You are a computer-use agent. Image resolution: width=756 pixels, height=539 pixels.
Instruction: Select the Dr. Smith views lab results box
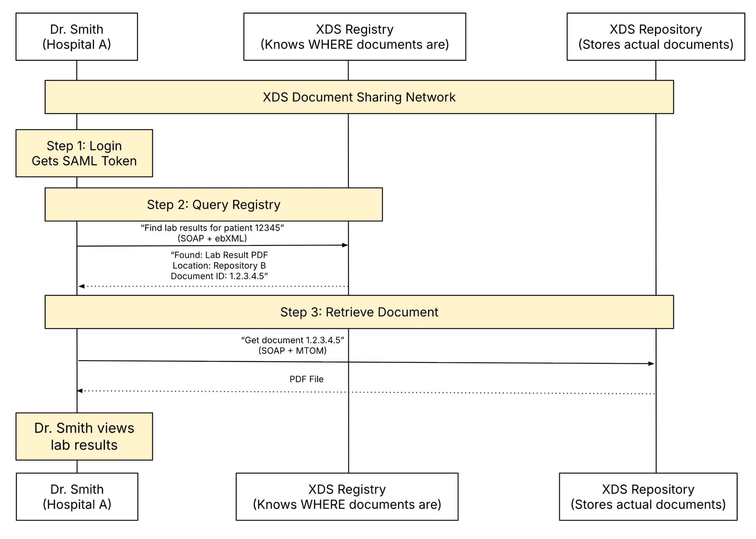84,436
